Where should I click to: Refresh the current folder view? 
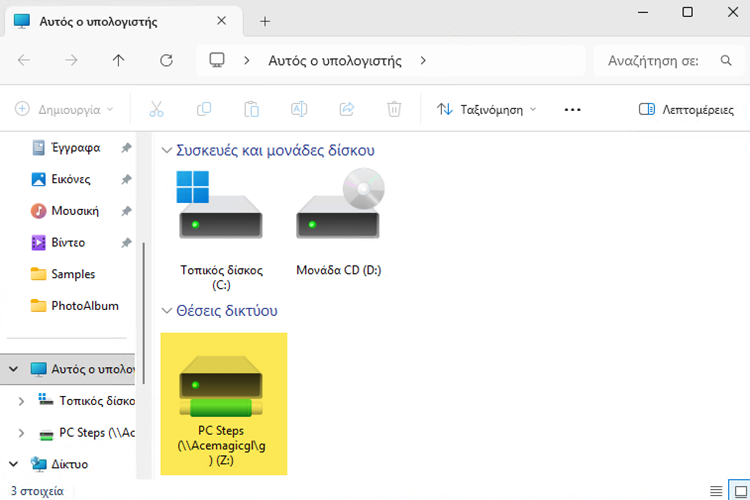pyautogui.click(x=166, y=60)
